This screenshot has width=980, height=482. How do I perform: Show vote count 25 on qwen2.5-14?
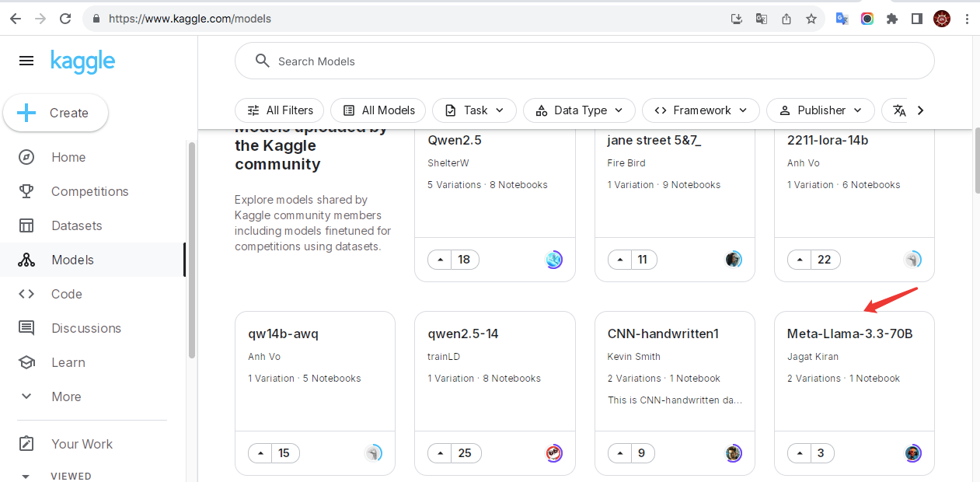coord(465,453)
